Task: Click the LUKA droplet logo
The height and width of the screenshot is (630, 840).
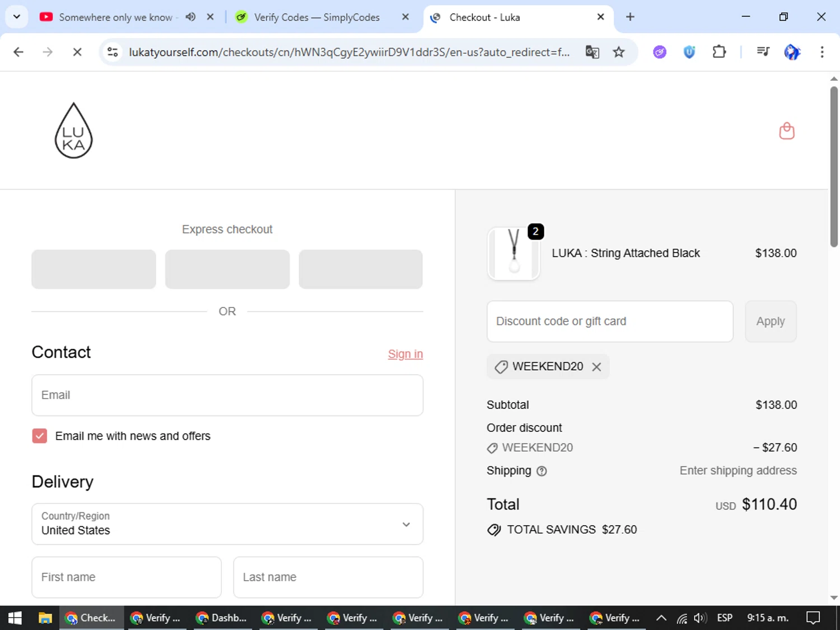Action: (73, 130)
